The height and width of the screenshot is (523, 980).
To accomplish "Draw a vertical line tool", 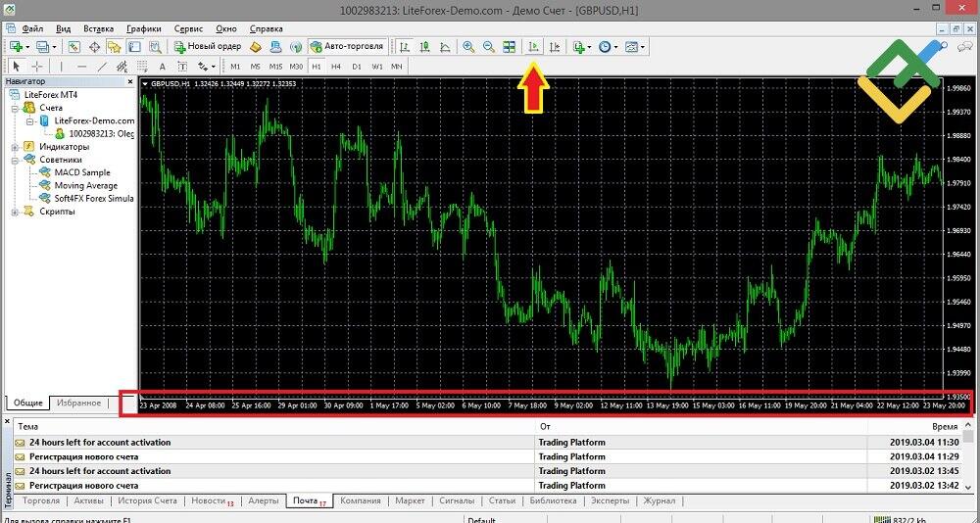I will (x=61, y=67).
